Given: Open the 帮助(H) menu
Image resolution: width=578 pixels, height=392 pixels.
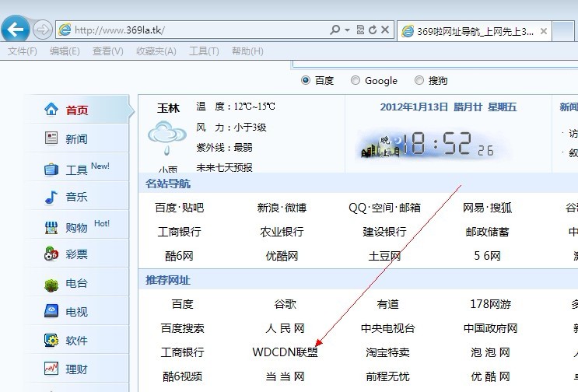Looking at the screenshot, I should (247, 51).
